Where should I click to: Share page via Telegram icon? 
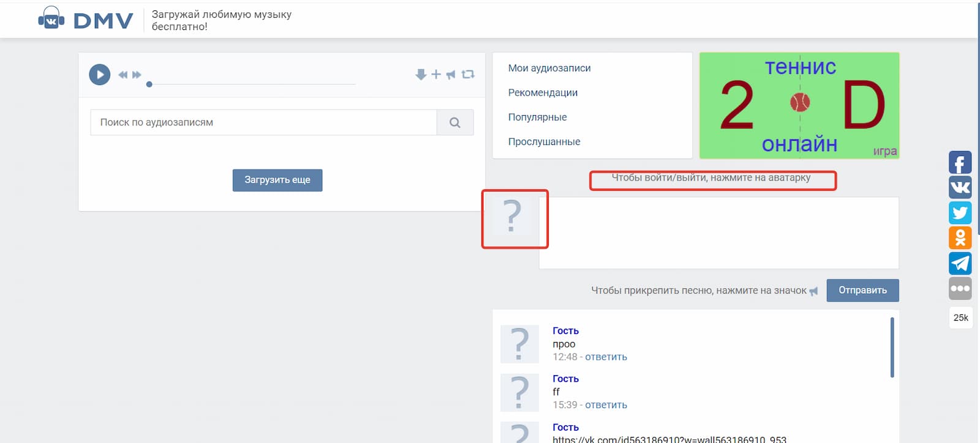tap(960, 263)
